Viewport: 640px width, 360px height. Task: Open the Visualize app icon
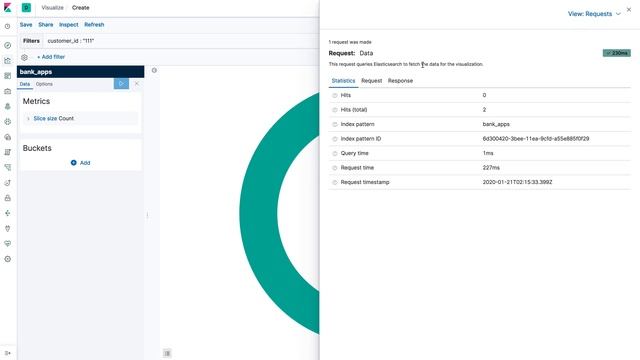point(7,60)
